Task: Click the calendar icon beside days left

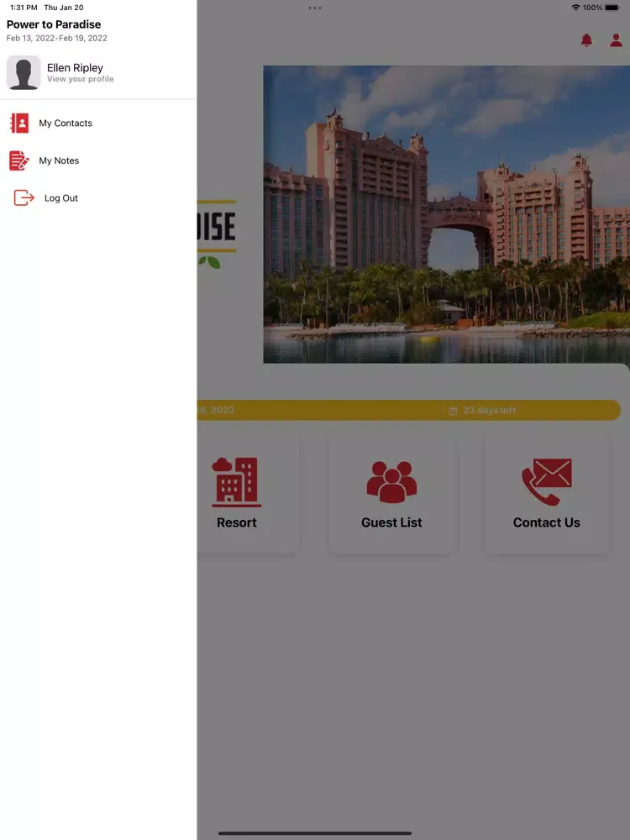Action: tap(453, 411)
